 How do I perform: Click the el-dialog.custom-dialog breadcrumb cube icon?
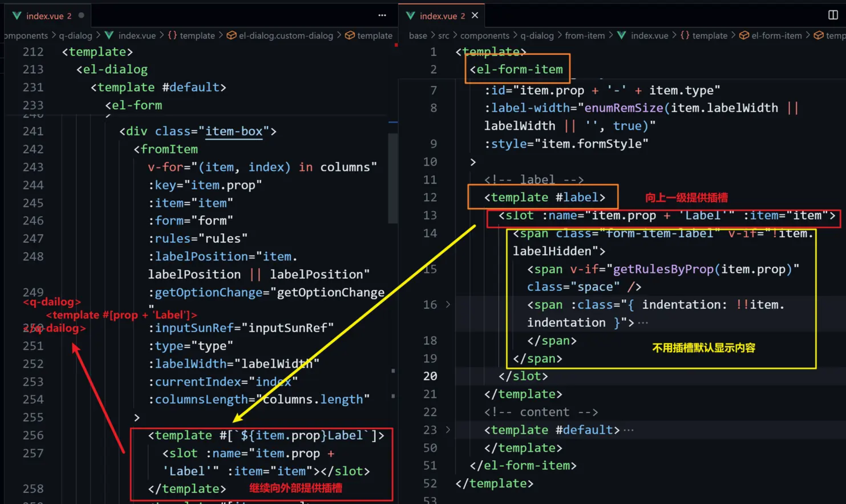tap(231, 36)
